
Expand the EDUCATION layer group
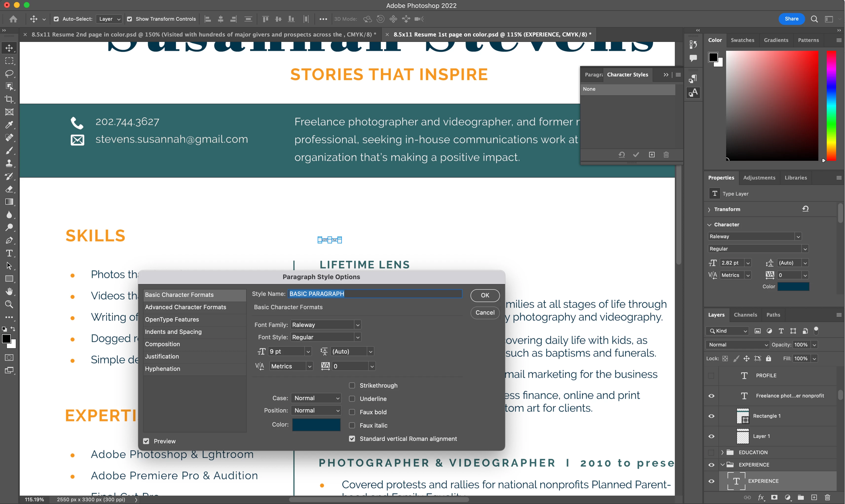(722, 452)
